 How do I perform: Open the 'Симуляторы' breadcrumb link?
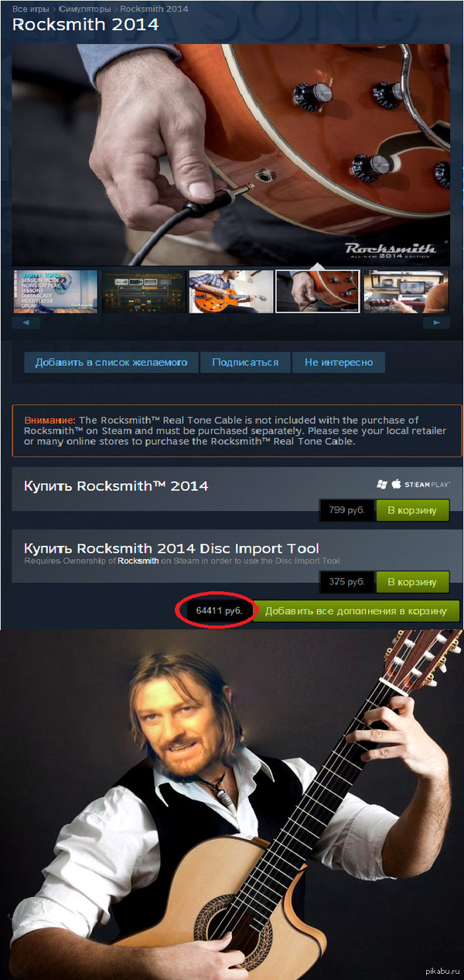[x=84, y=9]
